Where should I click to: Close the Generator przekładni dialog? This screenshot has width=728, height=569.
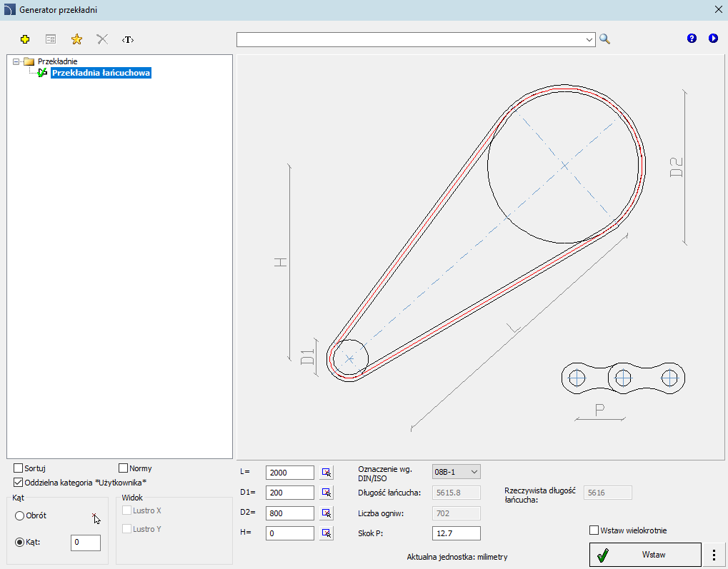(x=718, y=10)
